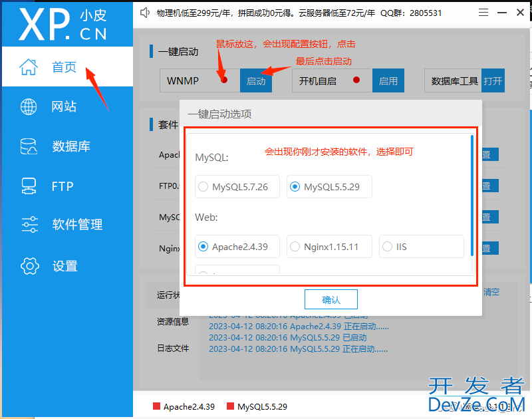Viewport: 532px width, 419px height.
Task: Click the 确认 button in dialog
Action: click(331, 299)
